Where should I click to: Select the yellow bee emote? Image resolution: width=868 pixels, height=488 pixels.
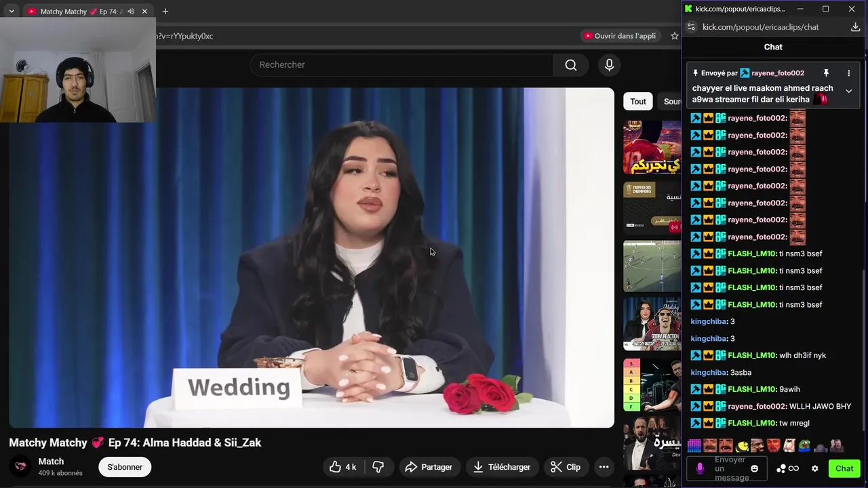[743, 446]
